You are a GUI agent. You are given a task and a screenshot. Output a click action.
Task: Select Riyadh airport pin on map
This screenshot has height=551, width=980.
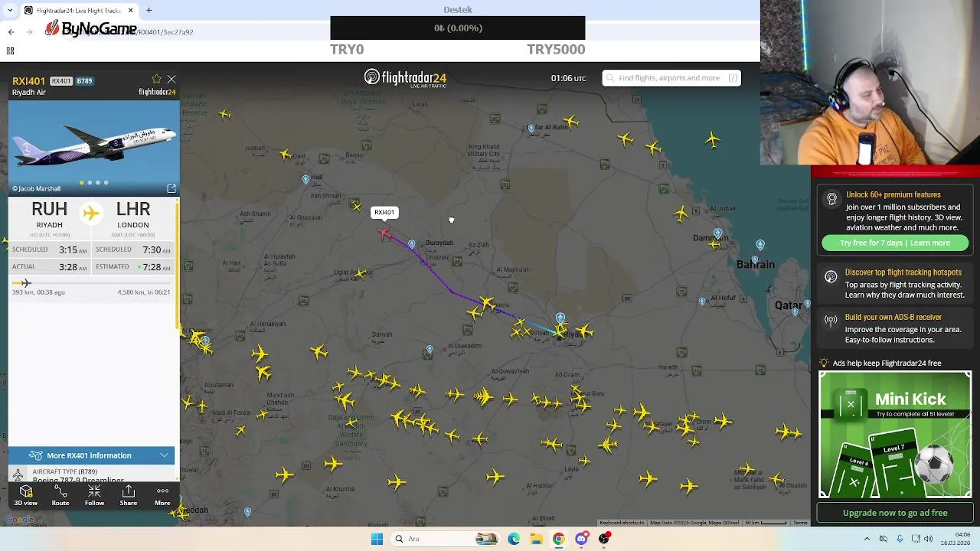[560, 318]
